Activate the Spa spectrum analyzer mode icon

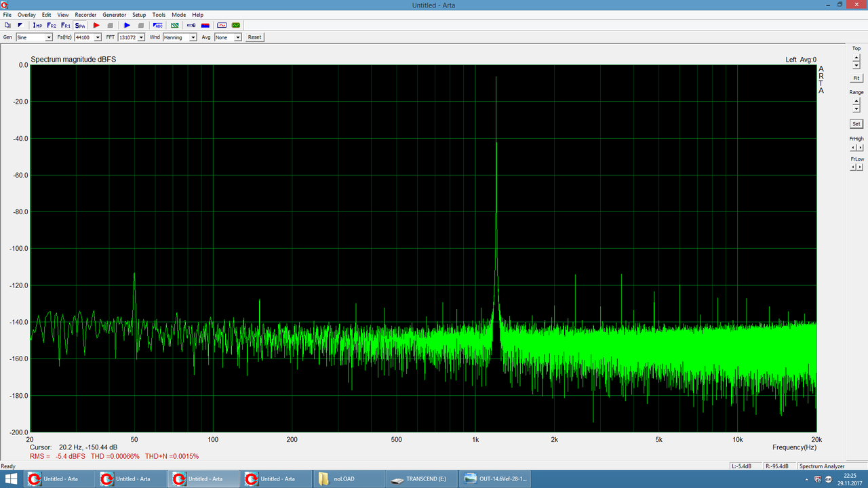click(x=79, y=25)
